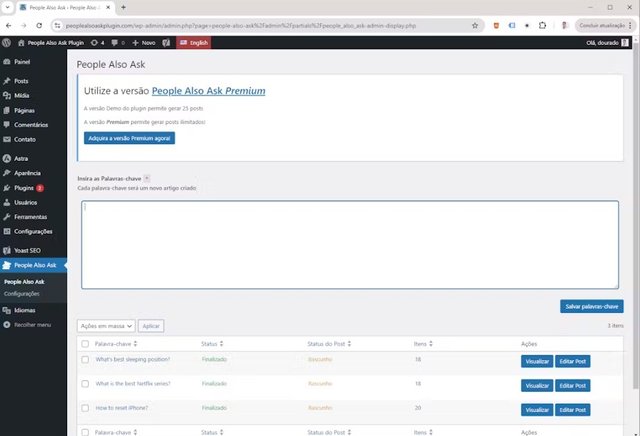Go to Painel in the sidebar
Image resolution: width=640 pixels, height=436 pixels.
pos(22,62)
